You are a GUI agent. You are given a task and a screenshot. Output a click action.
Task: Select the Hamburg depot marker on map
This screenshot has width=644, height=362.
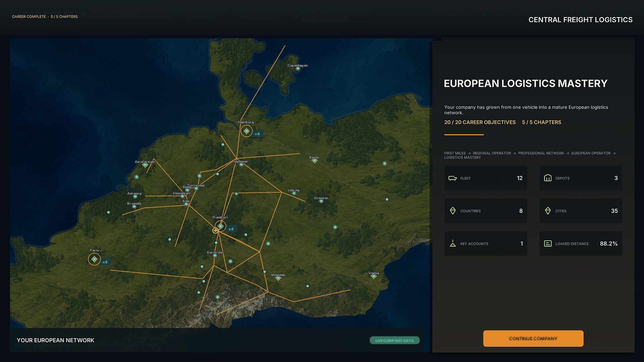(x=247, y=131)
